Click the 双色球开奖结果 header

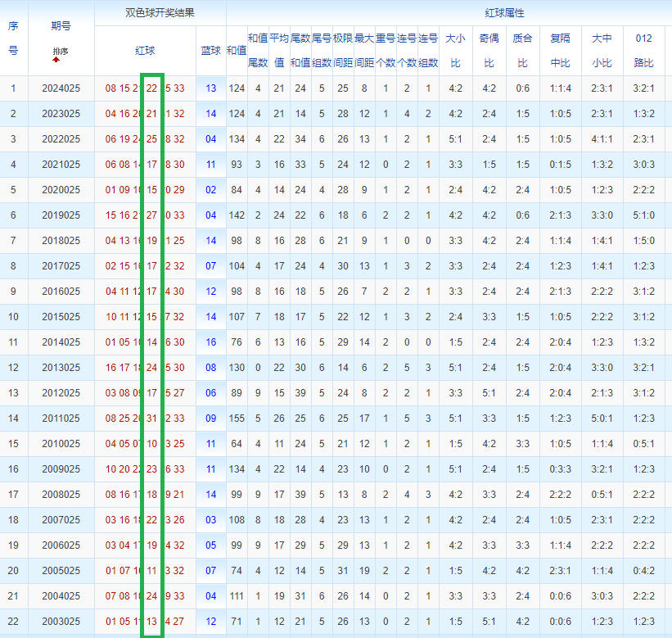click(x=160, y=13)
